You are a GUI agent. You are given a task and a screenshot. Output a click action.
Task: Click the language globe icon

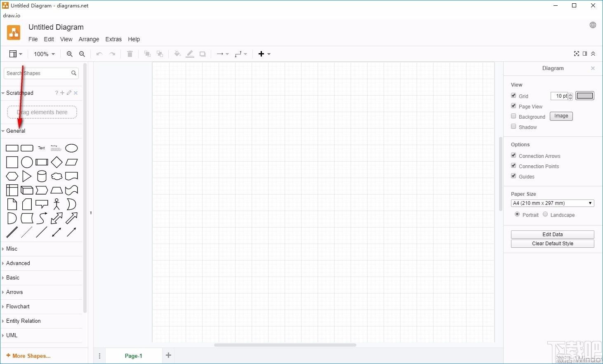click(593, 25)
